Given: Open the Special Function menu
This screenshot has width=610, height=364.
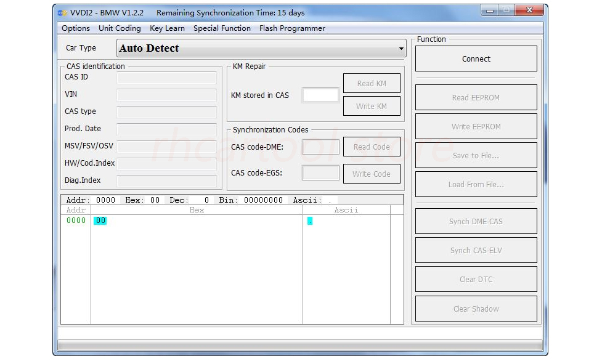Looking at the screenshot, I should click(x=222, y=28).
